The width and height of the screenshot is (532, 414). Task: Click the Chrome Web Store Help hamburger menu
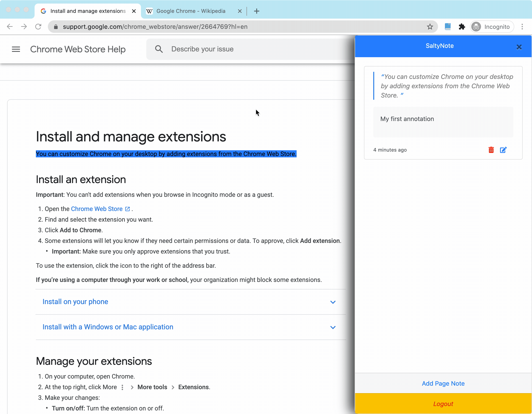click(x=16, y=49)
